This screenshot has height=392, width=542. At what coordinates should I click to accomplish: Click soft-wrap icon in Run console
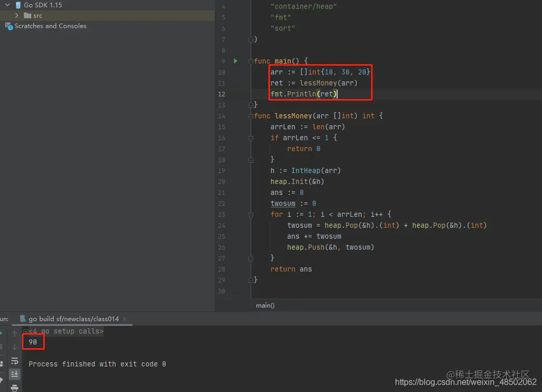(x=15, y=361)
